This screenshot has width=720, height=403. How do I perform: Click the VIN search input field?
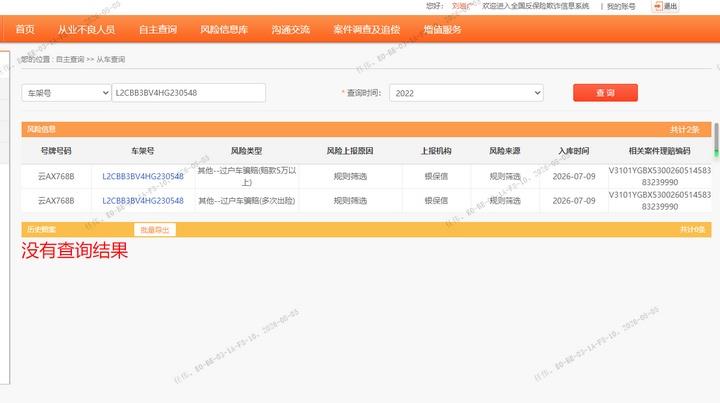click(189, 93)
